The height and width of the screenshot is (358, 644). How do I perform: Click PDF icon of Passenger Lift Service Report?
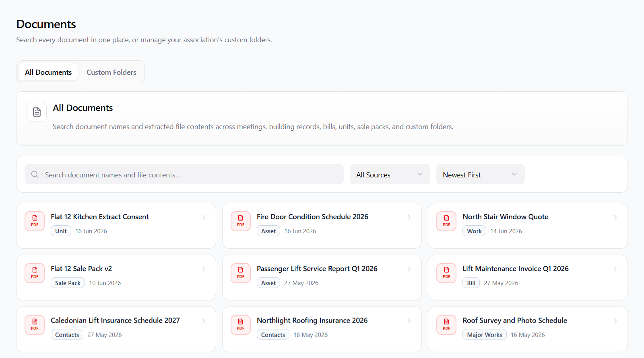click(x=241, y=273)
